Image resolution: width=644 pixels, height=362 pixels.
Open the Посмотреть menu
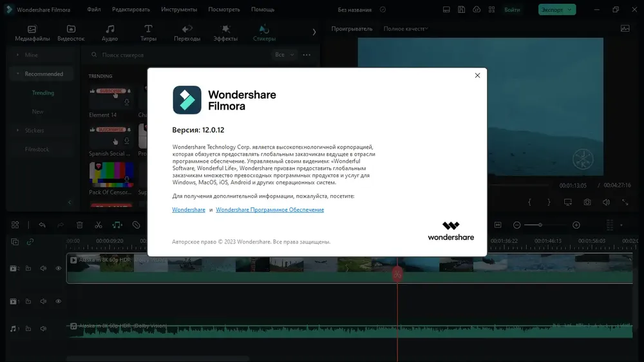coord(224,10)
